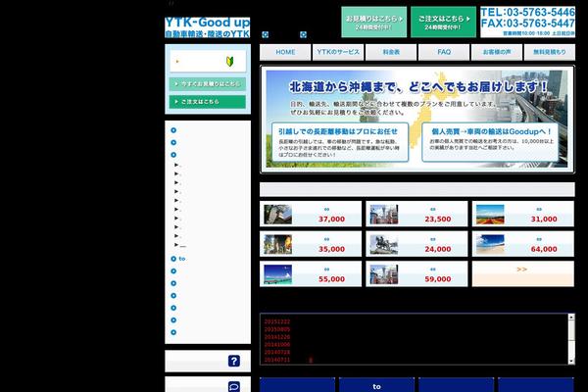The height and width of the screenshot is (392, 588).
Task: Switch to the FAQ tab
Action: click(x=444, y=52)
